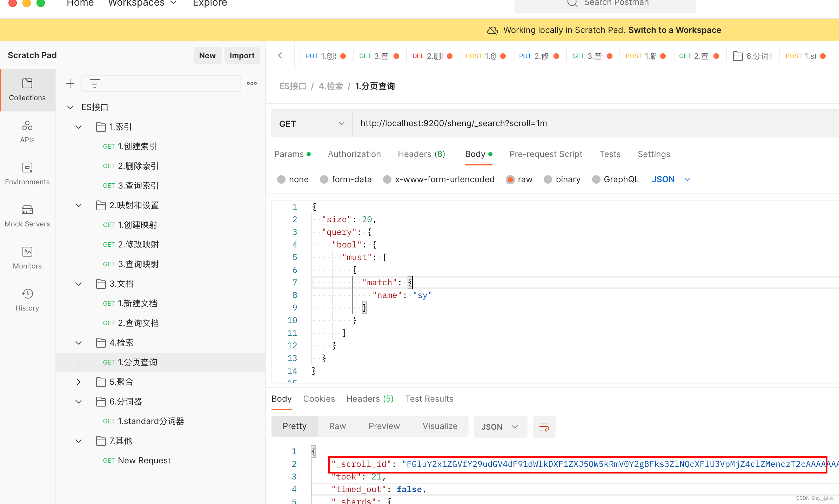Click the 6.分词器 folder icon in the tree
Viewport: 839px width, 504px height.
pos(101,402)
